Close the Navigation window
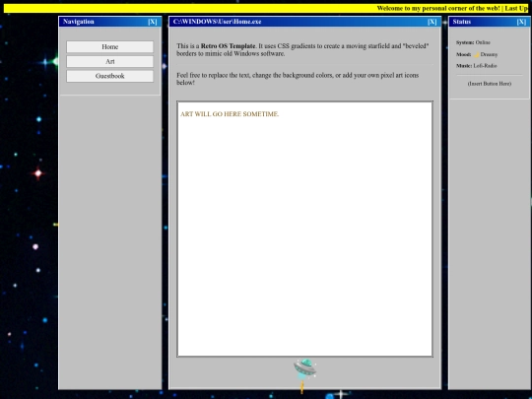Viewport: 532px width, 399px height. point(153,22)
